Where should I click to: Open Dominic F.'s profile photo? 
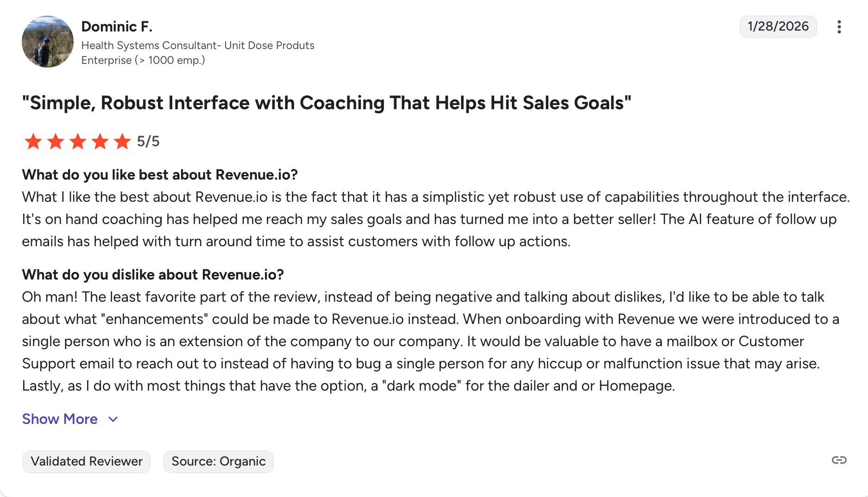[48, 42]
